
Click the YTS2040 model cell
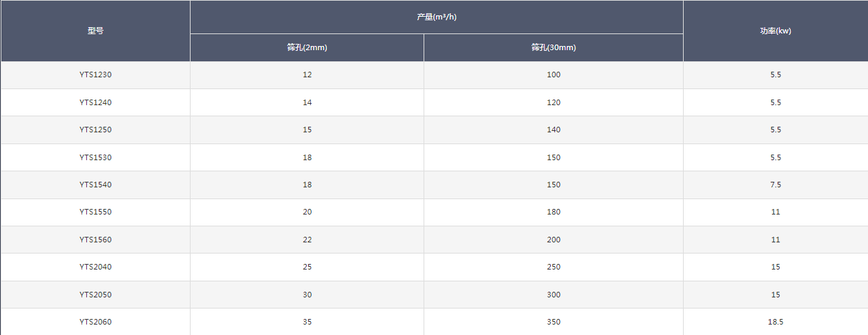click(x=95, y=267)
